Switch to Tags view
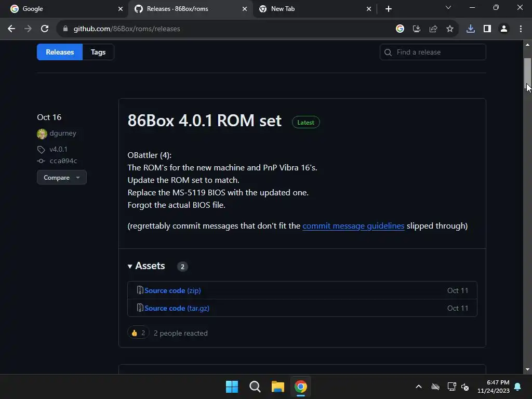 (x=98, y=52)
